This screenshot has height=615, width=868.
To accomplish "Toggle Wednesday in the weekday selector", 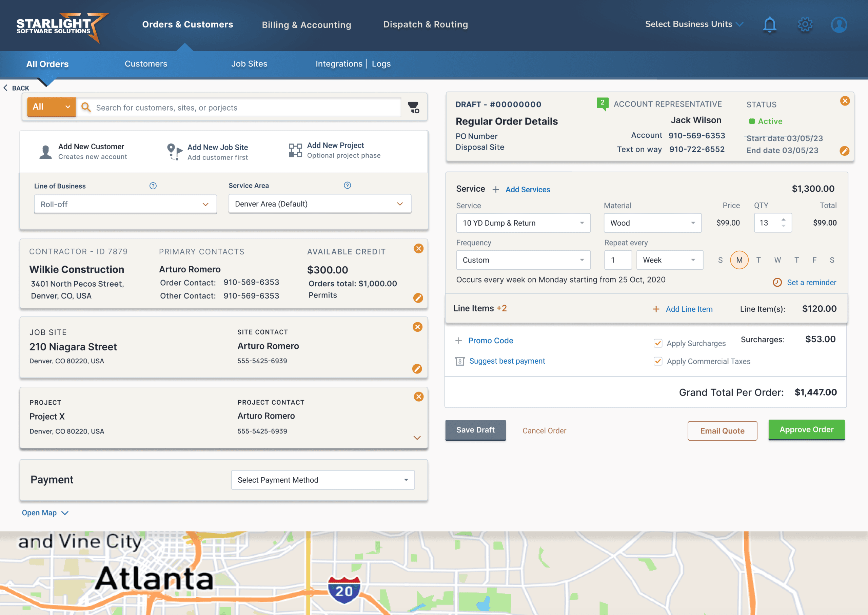I will click(777, 260).
